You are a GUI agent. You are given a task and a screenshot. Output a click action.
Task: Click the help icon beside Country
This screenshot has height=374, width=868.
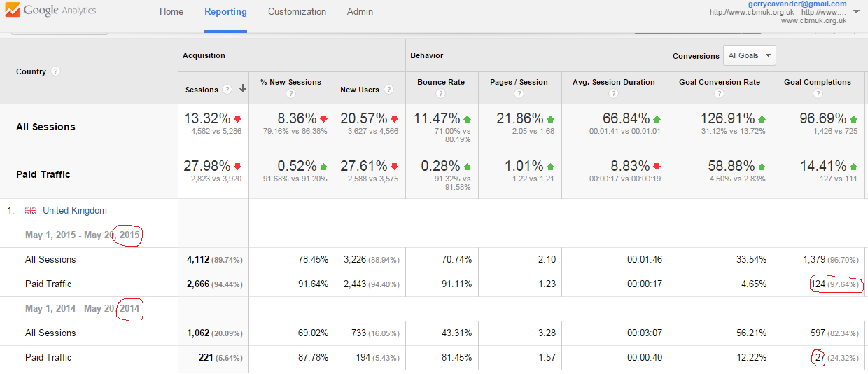[x=56, y=71]
